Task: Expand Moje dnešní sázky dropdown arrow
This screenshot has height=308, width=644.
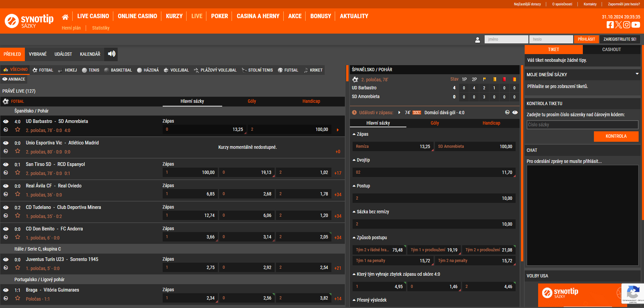Action: (637, 74)
